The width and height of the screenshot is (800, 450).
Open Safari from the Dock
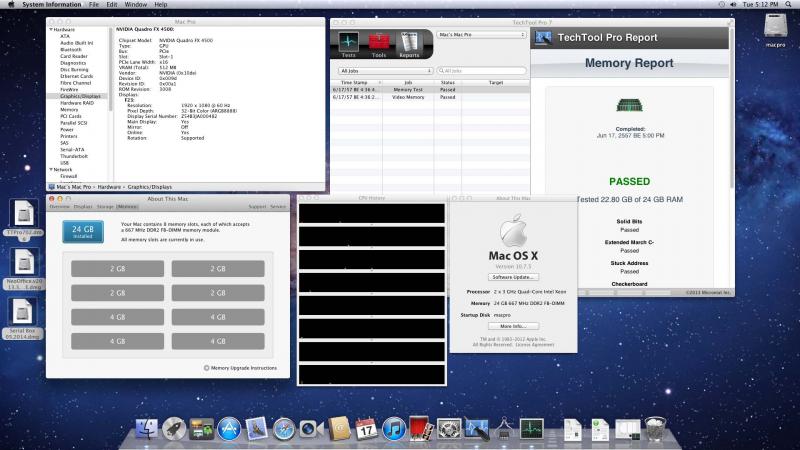coord(283,430)
